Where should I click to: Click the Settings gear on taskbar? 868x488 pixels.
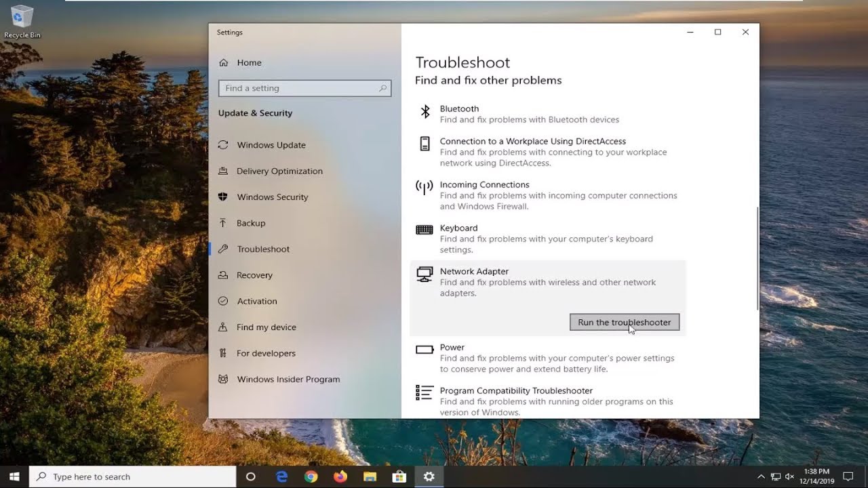tap(429, 476)
